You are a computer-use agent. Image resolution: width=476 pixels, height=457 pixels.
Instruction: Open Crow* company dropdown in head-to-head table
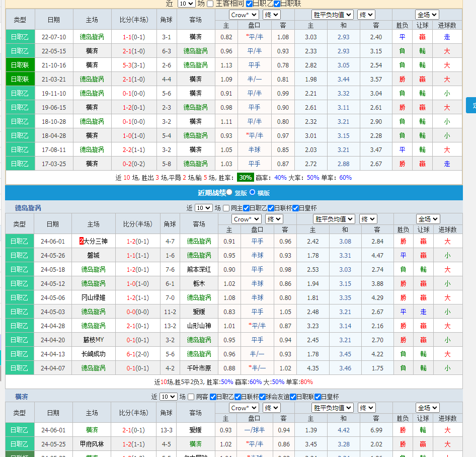(x=244, y=15)
